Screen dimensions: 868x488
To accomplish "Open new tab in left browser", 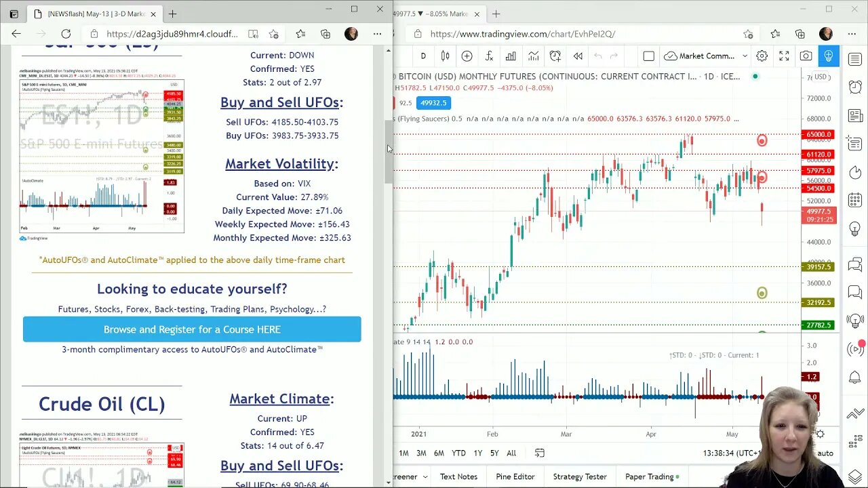I will click(x=172, y=14).
